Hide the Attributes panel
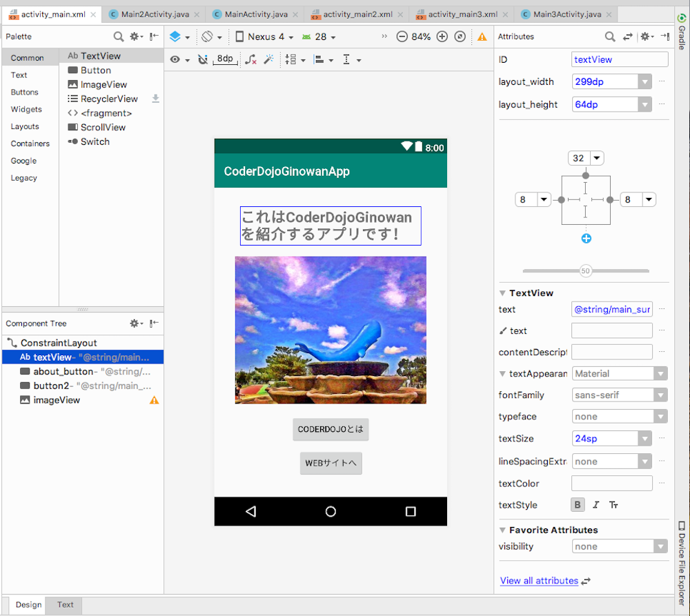Viewport: 690px width, 616px height. [x=665, y=37]
